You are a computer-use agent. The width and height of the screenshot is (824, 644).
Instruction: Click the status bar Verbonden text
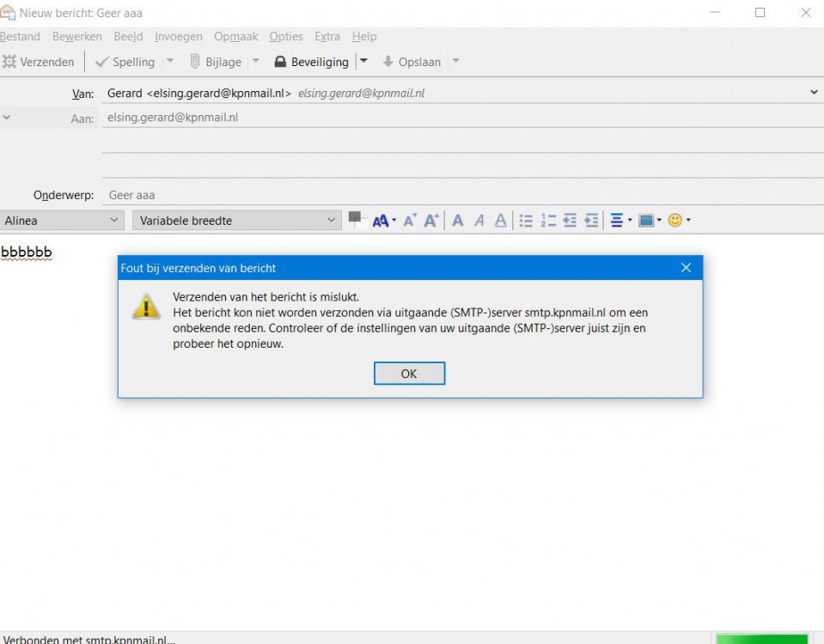(89, 639)
